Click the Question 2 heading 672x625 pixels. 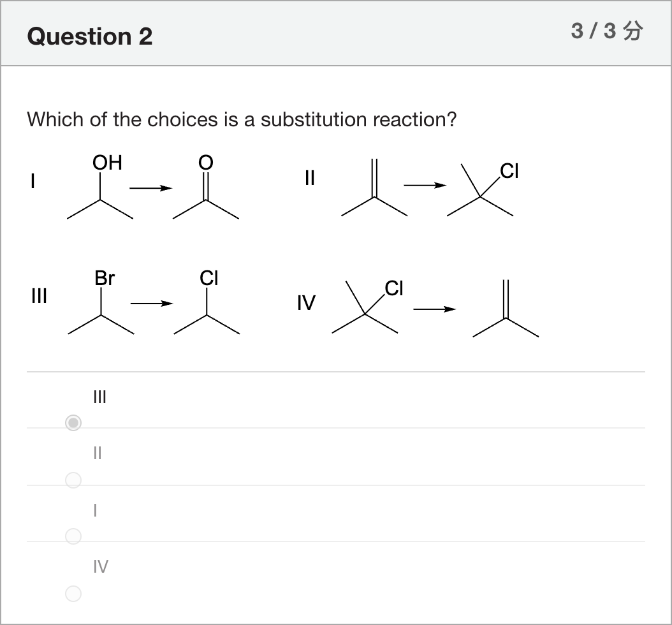pos(89,36)
